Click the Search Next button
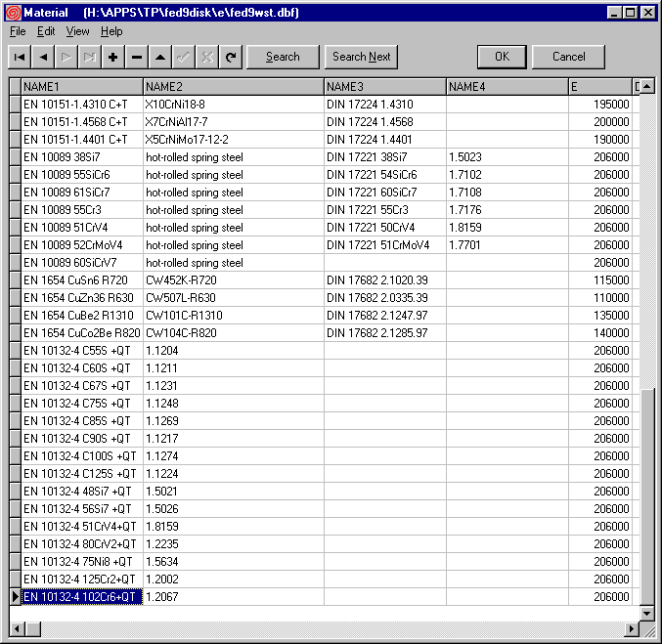Screen dimensions: 662x644 coord(361,57)
